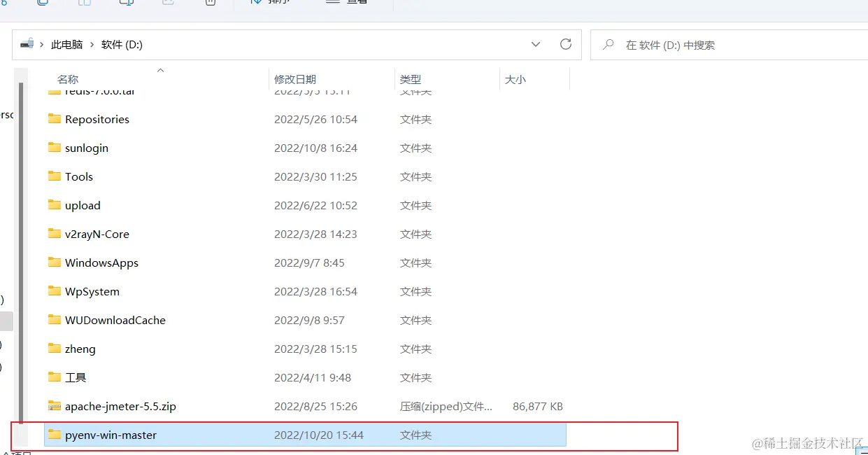Screen dimensions: 868x455
Task: Click the ascending sort chevron above 名称 column
Action: click(x=160, y=71)
